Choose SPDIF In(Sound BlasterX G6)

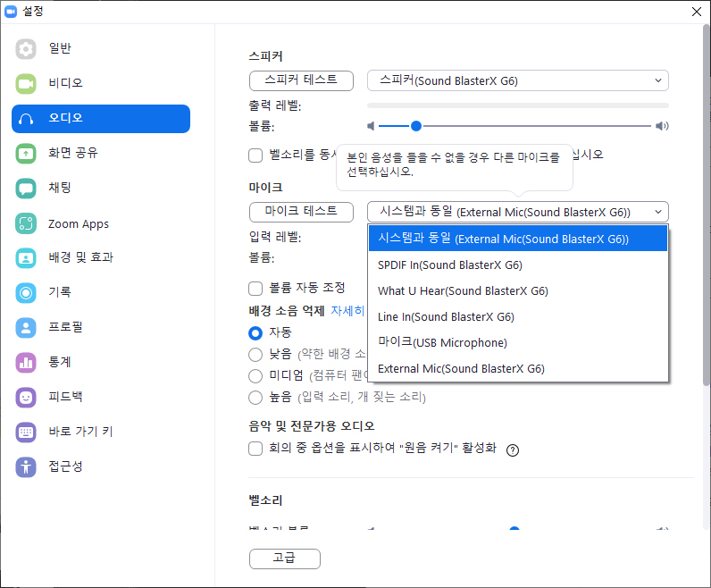click(x=518, y=265)
